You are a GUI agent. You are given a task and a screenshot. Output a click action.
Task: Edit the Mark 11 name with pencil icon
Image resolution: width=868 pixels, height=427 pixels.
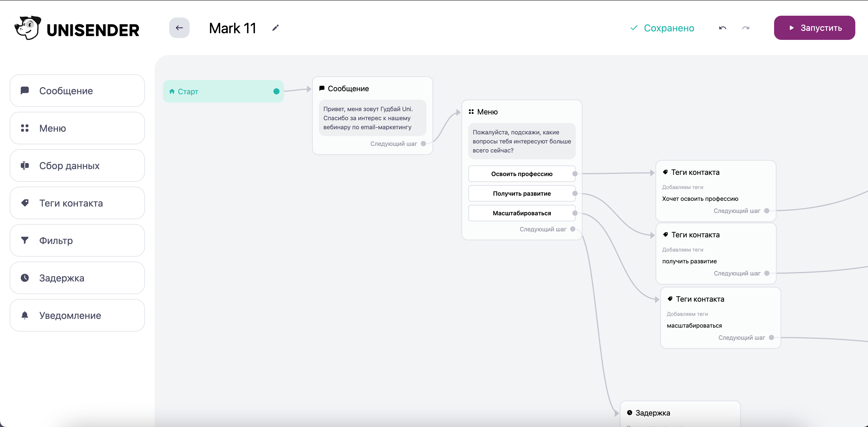click(x=275, y=28)
